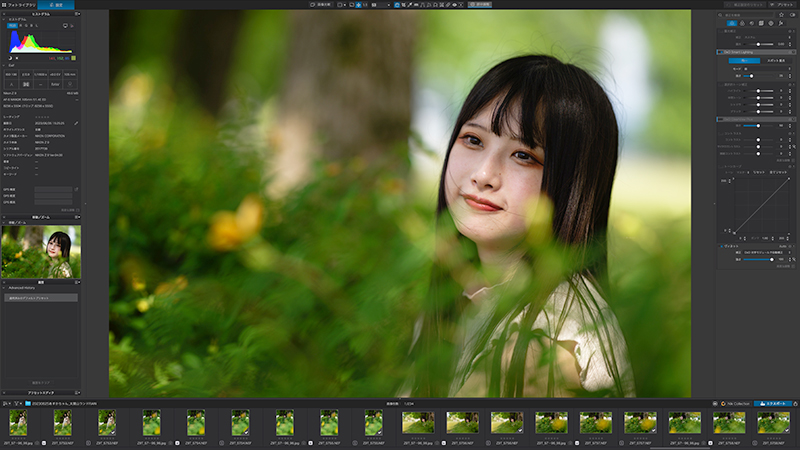Select the スポット重点 Smart Lighting mode
Viewport: 800px width, 450px height.
777,60
